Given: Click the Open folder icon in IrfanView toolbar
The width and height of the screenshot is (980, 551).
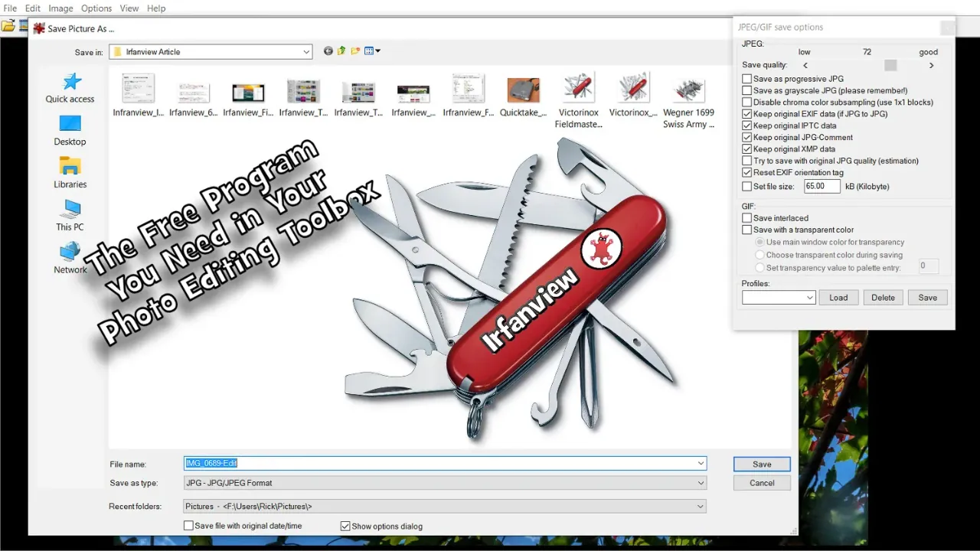Looking at the screenshot, I should (8, 25).
